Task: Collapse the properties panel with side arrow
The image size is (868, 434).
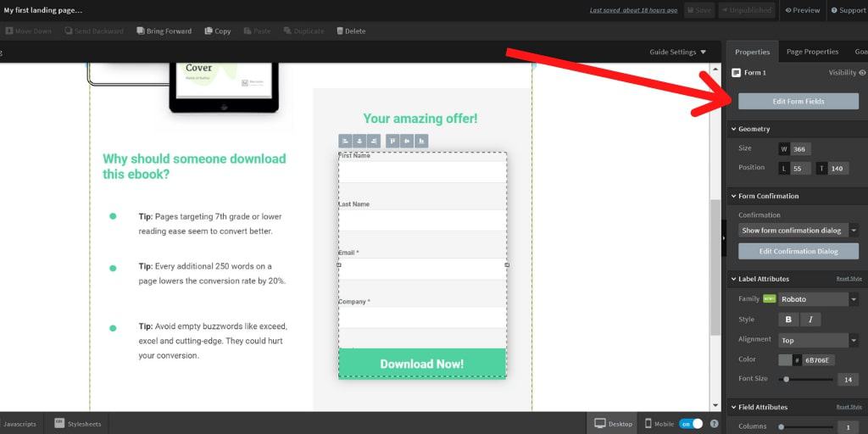Action: [724, 238]
